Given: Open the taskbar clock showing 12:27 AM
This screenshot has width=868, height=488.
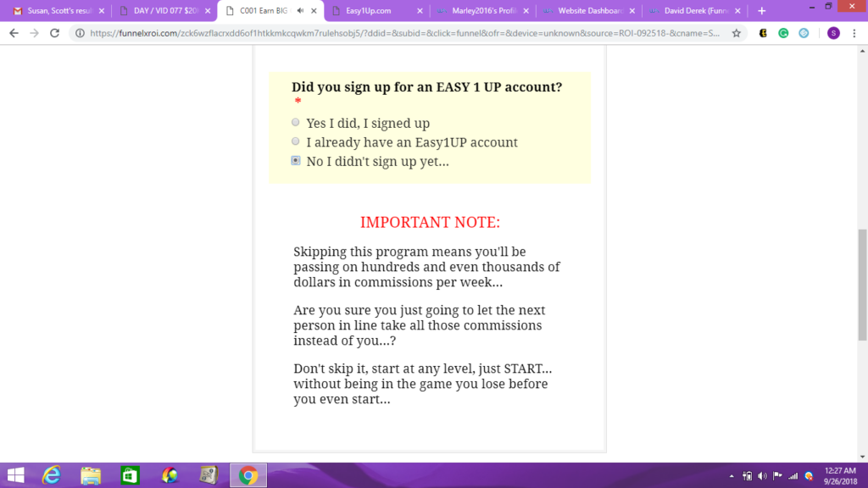Looking at the screenshot, I should click(x=840, y=476).
